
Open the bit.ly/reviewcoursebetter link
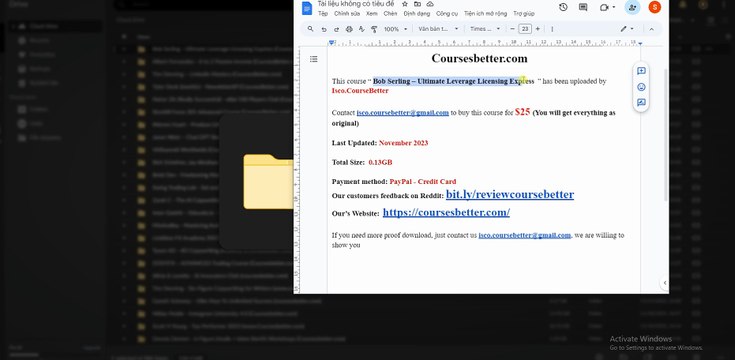(x=510, y=194)
